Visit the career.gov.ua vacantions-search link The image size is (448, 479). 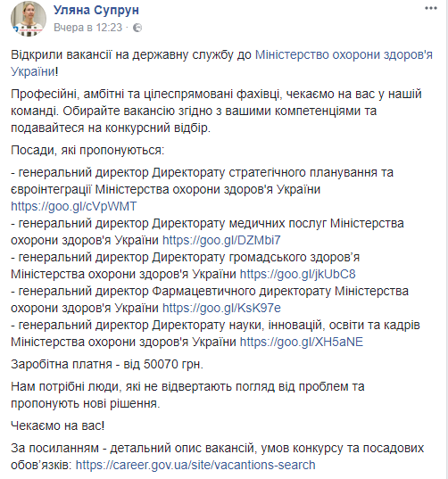[x=195, y=465]
